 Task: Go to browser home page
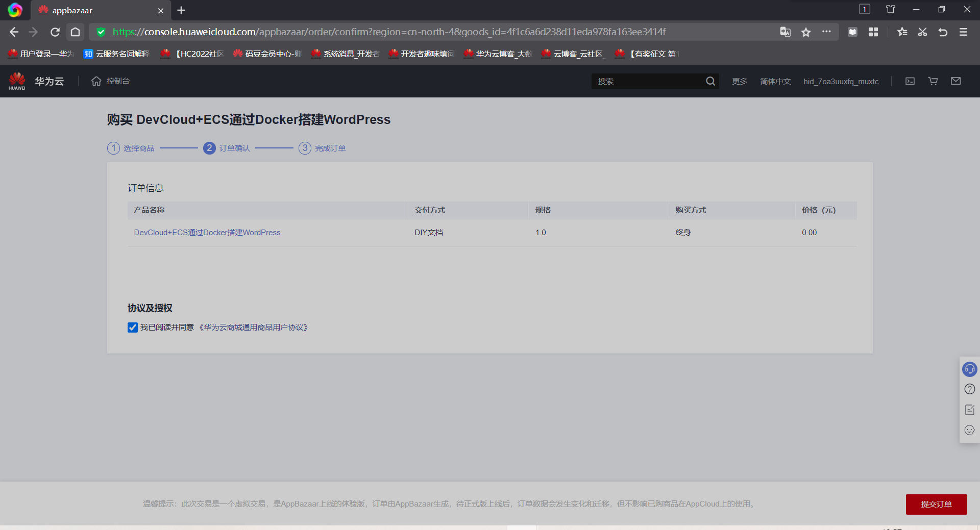pos(76,32)
